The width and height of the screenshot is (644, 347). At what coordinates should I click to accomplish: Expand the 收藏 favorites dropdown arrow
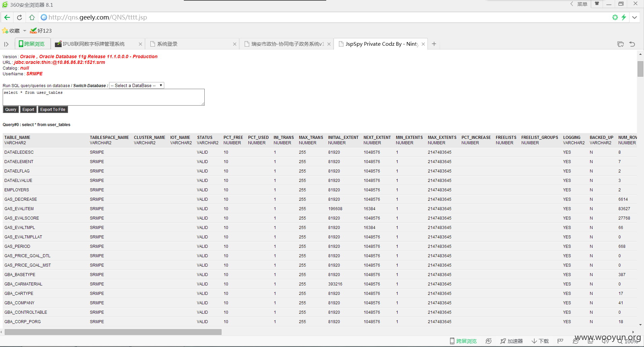click(25, 31)
